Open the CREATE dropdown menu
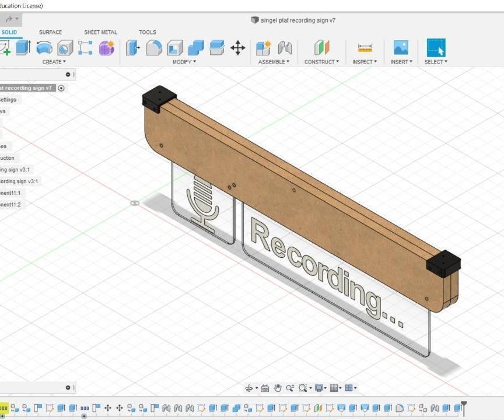 [54, 62]
